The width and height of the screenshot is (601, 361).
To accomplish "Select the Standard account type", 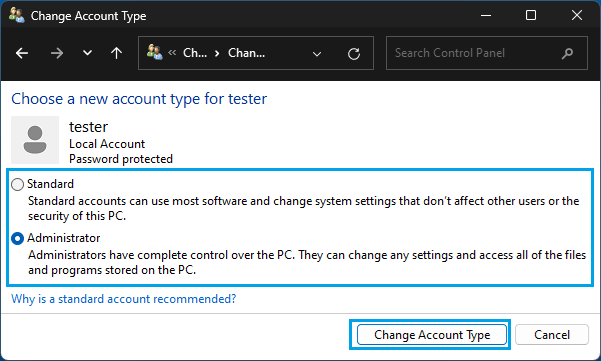I will tap(18, 184).
